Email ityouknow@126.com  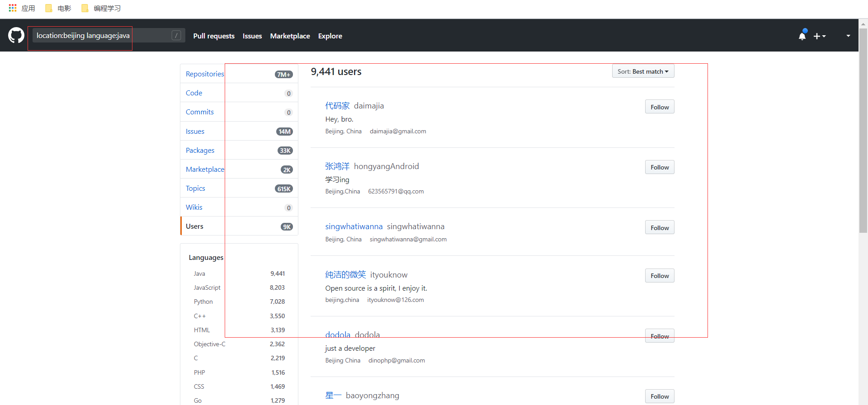point(396,300)
